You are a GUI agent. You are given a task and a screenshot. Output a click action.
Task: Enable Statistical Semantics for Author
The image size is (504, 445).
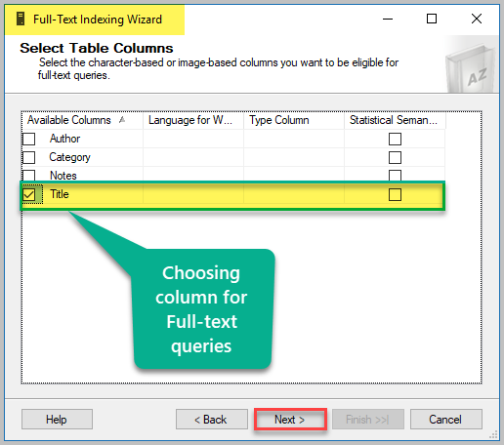point(395,139)
